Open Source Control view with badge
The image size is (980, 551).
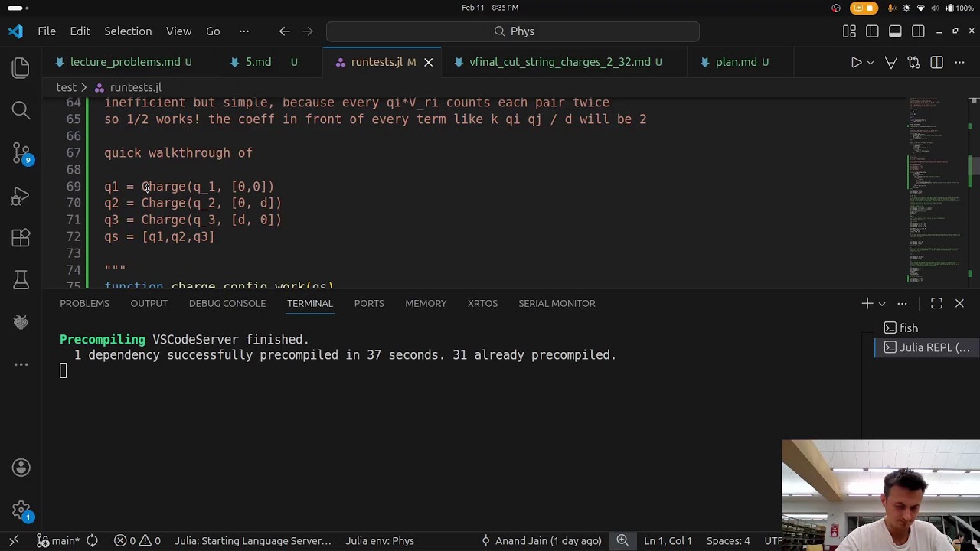[x=21, y=153]
